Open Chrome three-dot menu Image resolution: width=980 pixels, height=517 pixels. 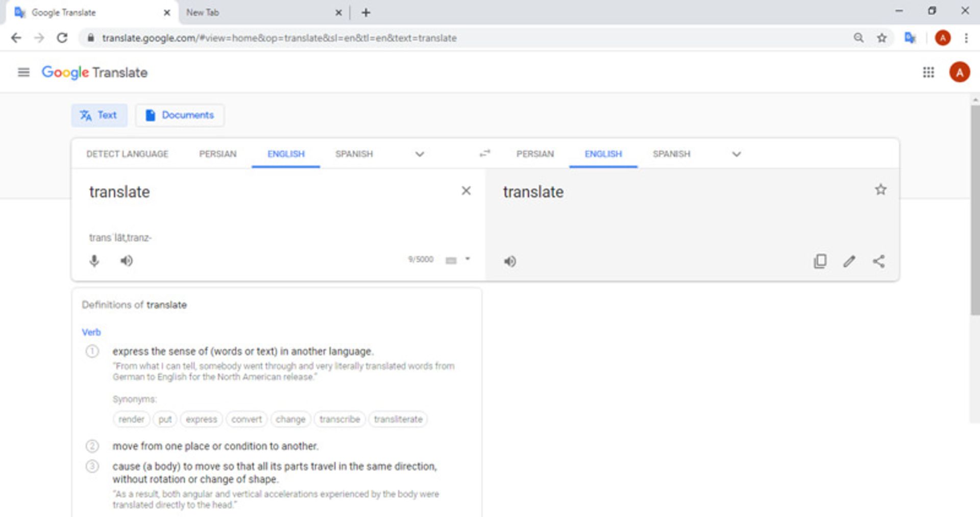pyautogui.click(x=966, y=38)
